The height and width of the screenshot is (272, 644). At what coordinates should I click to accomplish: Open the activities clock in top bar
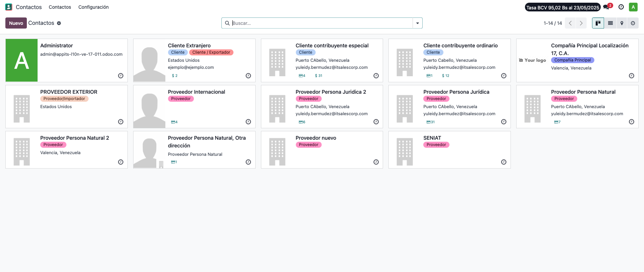621,7
